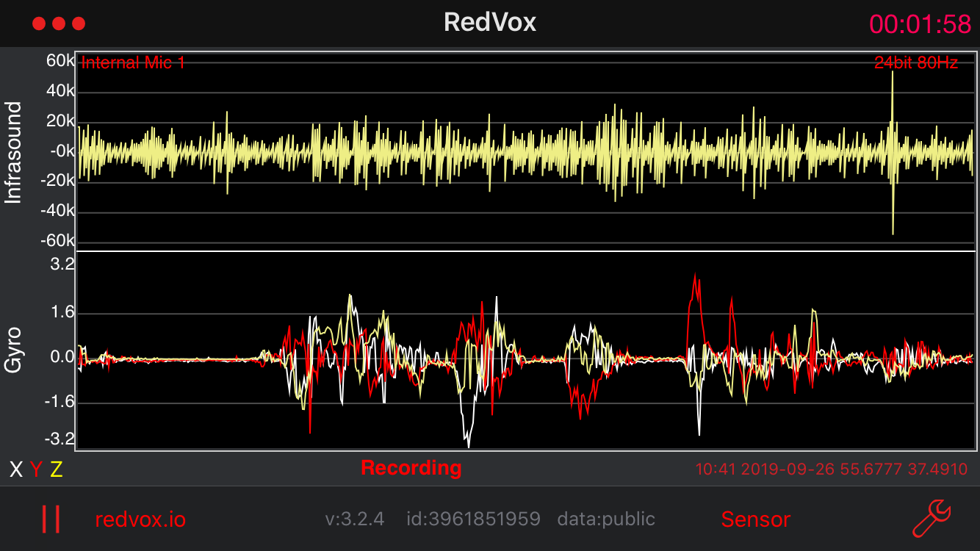
Task: Tap the -60k tick on Infrasound axis
Action: point(58,242)
